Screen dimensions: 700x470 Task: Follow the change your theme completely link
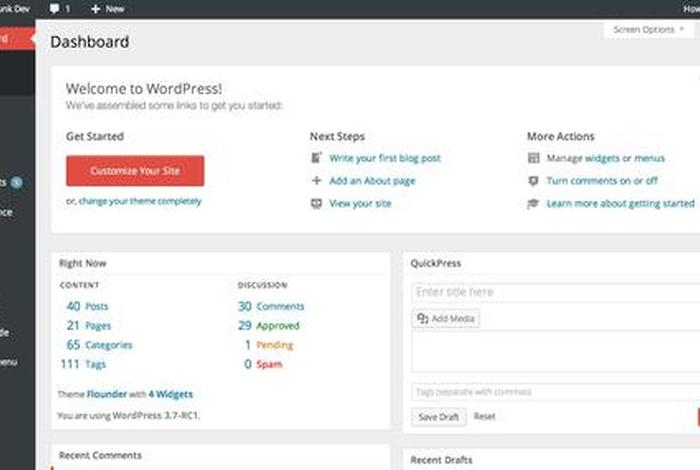(140, 201)
